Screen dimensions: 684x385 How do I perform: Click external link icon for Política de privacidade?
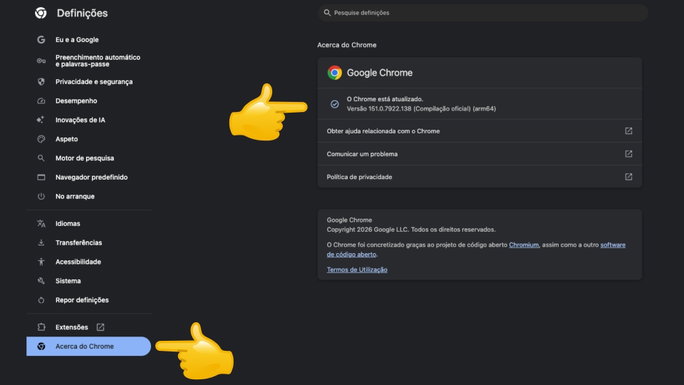click(x=629, y=177)
